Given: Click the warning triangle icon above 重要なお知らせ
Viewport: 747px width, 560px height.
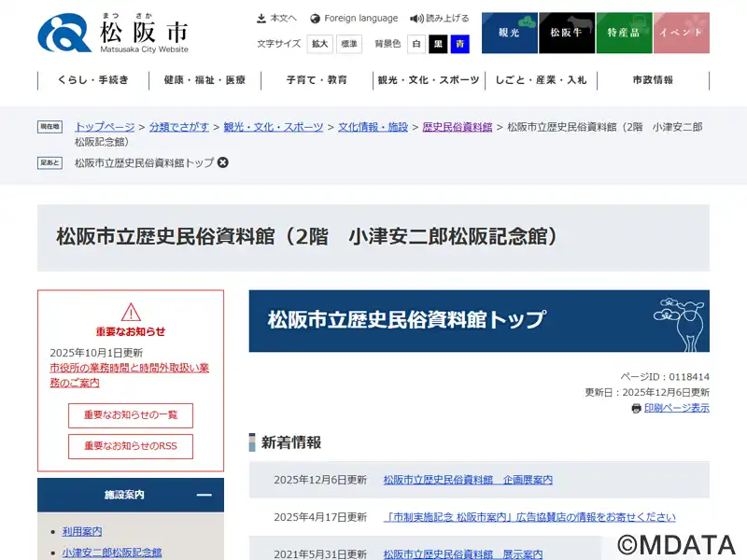Looking at the screenshot, I should [x=131, y=313].
